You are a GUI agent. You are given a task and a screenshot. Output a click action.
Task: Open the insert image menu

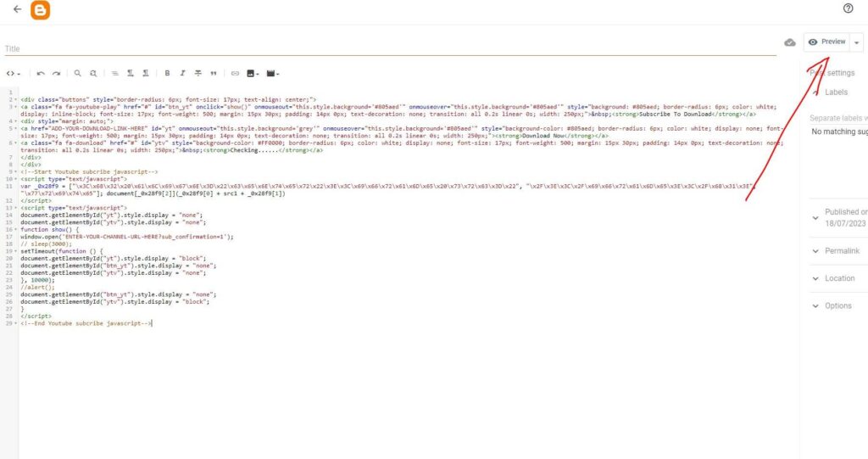pos(253,73)
